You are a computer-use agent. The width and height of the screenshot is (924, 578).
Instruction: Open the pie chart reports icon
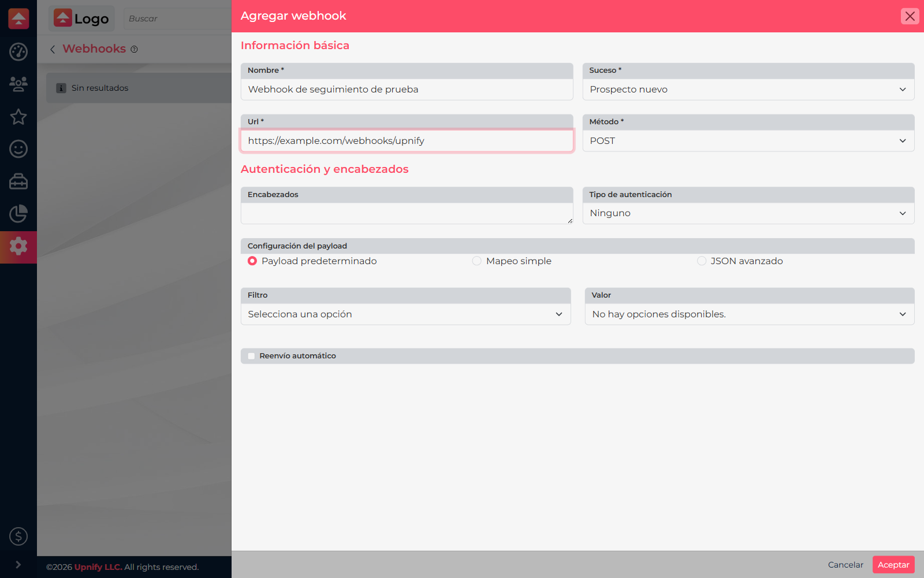[x=18, y=214]
